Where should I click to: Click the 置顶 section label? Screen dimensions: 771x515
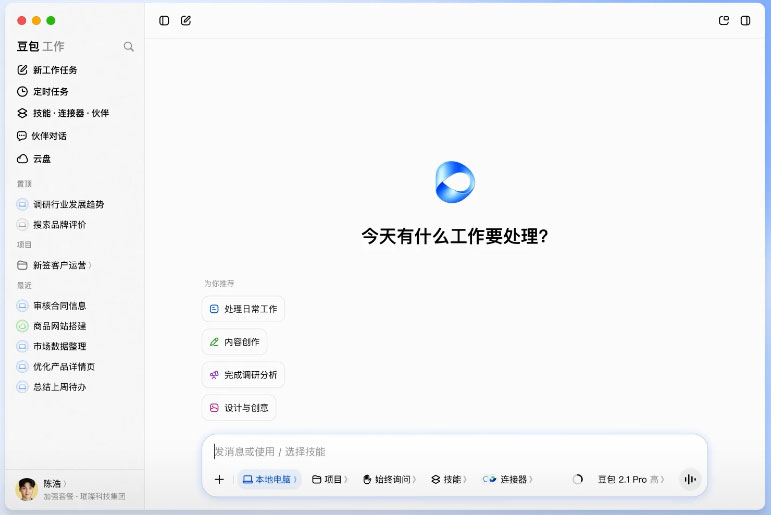pyautogui.click(x=24, y=183)
